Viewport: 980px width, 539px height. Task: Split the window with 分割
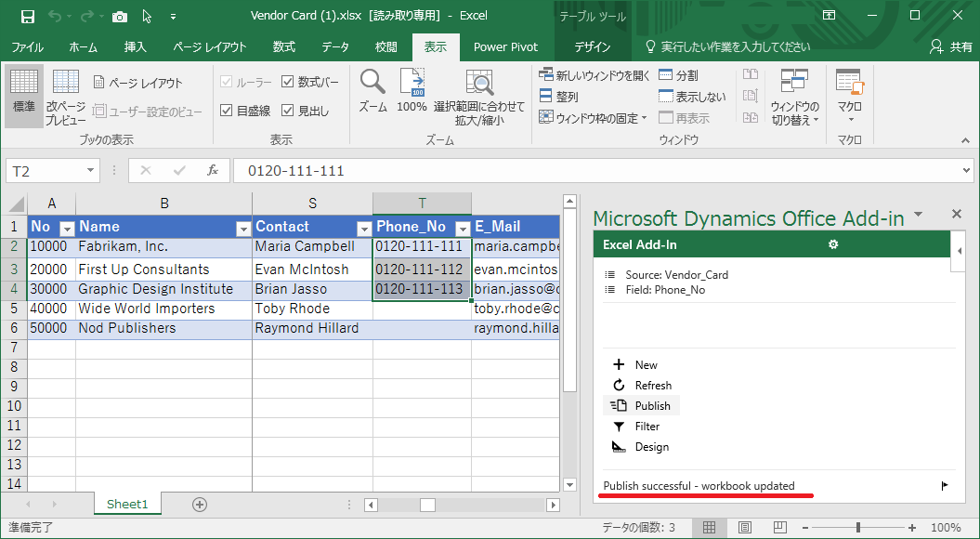pos(679,75)
